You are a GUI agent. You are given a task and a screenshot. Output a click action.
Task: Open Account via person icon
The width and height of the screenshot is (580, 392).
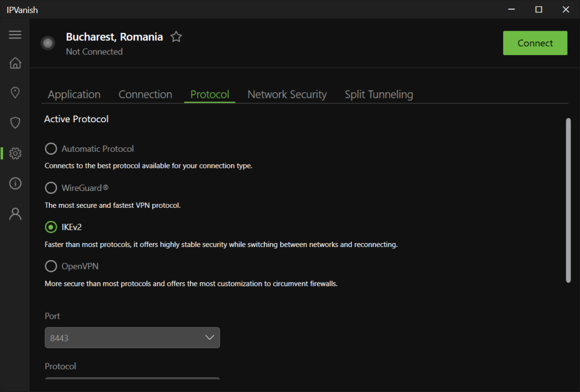click(15, 214)
